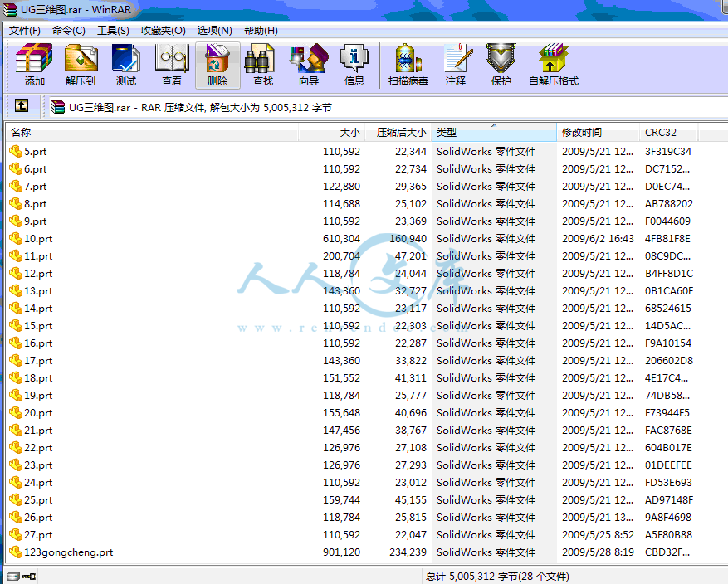Run the 测试 (Test) archive tool
The height and width of the screenshot is (584, 728).
click(x=126, y=65)
